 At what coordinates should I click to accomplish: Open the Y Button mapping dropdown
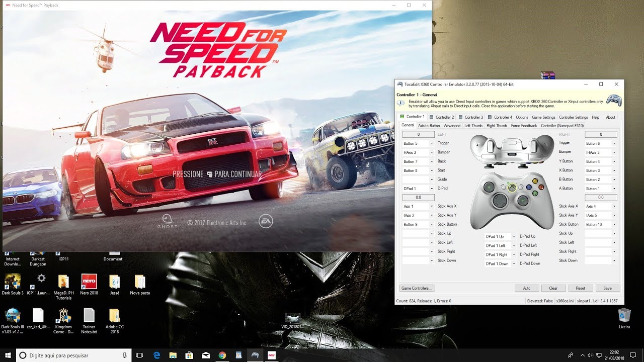point(614,161)
